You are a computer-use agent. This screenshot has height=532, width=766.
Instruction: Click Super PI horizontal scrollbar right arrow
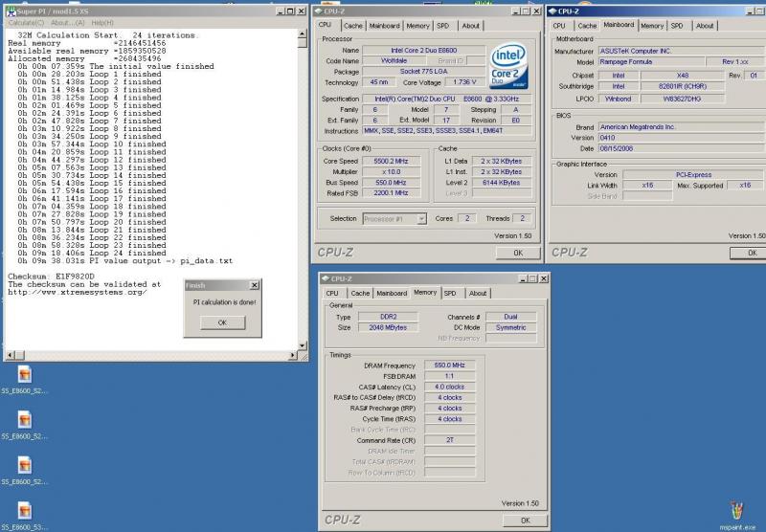293,355
